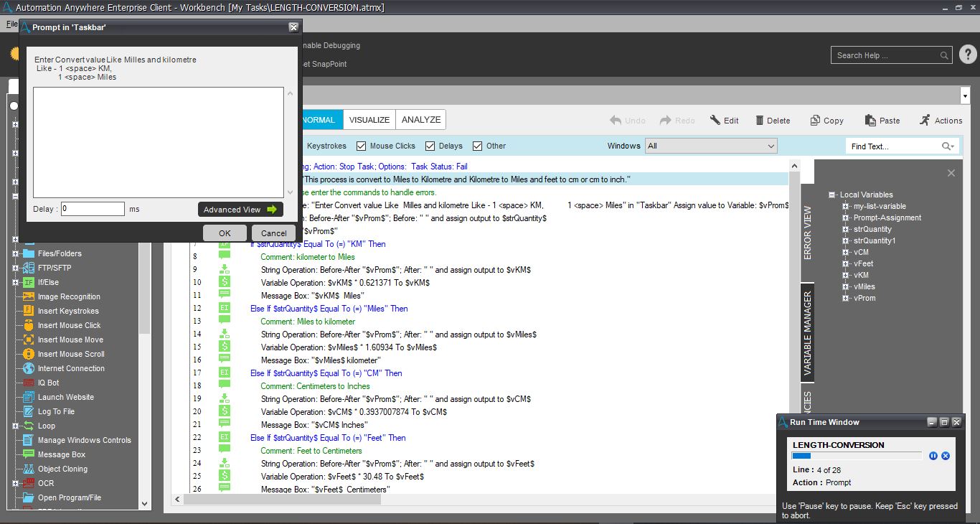Switch to the VISUALIZE tab
Viewport: 980px width, 524px height.
[369, 120]
